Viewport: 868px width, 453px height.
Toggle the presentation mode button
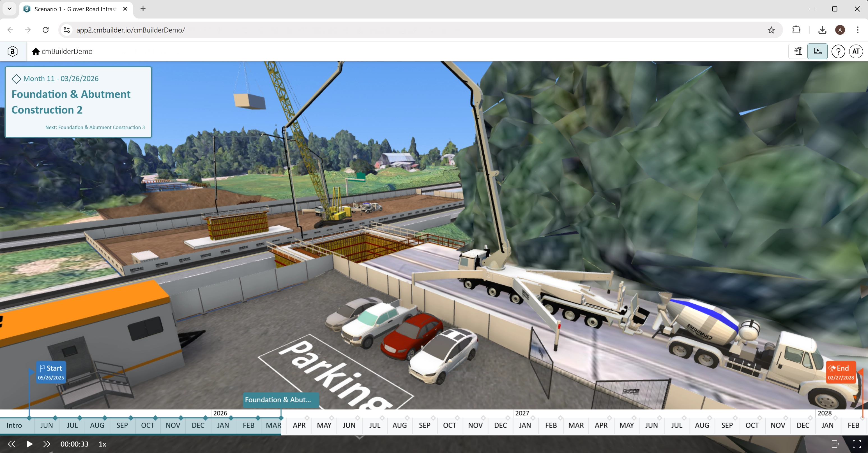pyautogui.click(x=817, y=51)
